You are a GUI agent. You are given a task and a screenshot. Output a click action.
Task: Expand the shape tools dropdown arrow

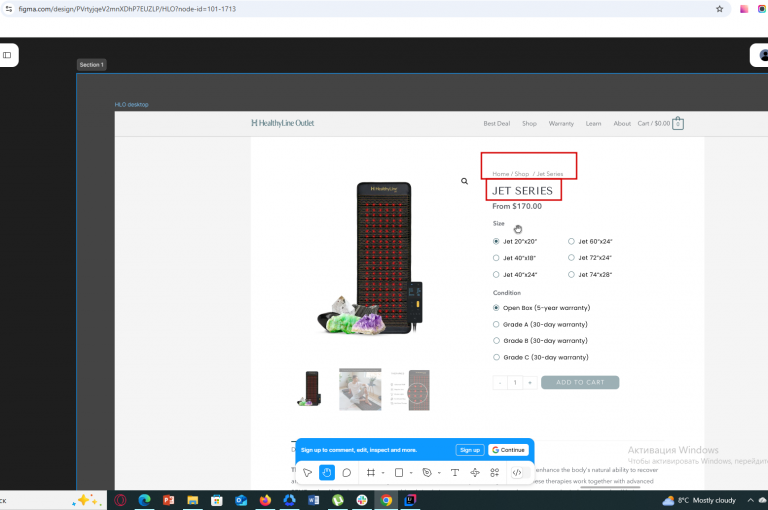[x=411, y=473]
